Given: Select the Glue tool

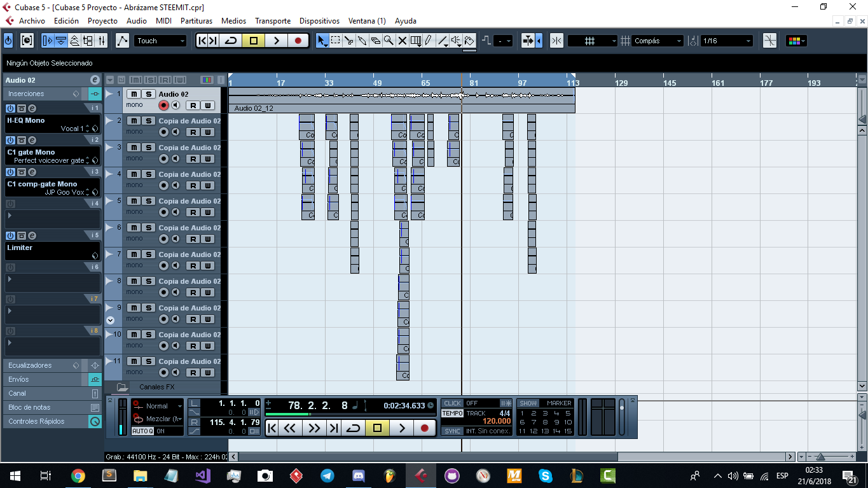Looking at the screenshot, I should pos(362,41).
